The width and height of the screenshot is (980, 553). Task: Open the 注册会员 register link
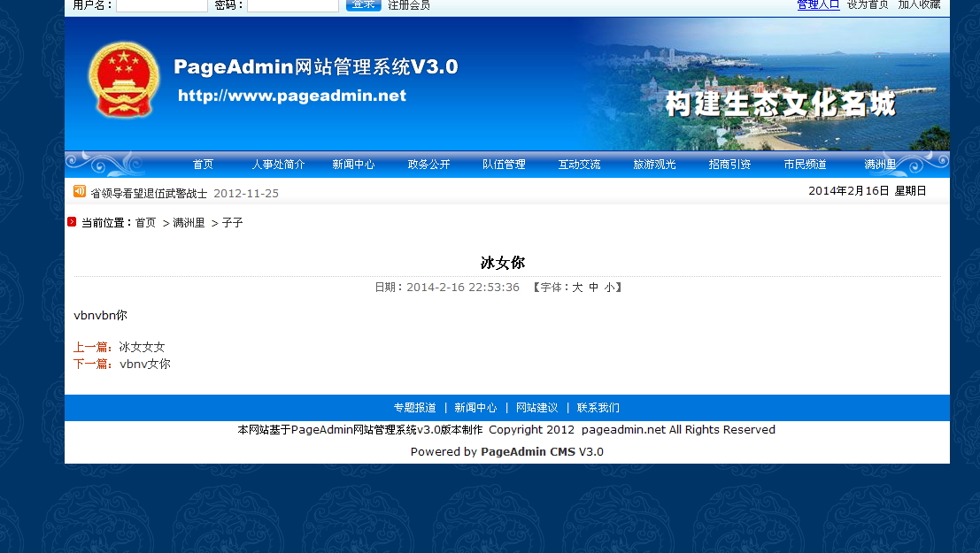click(409, 5)
